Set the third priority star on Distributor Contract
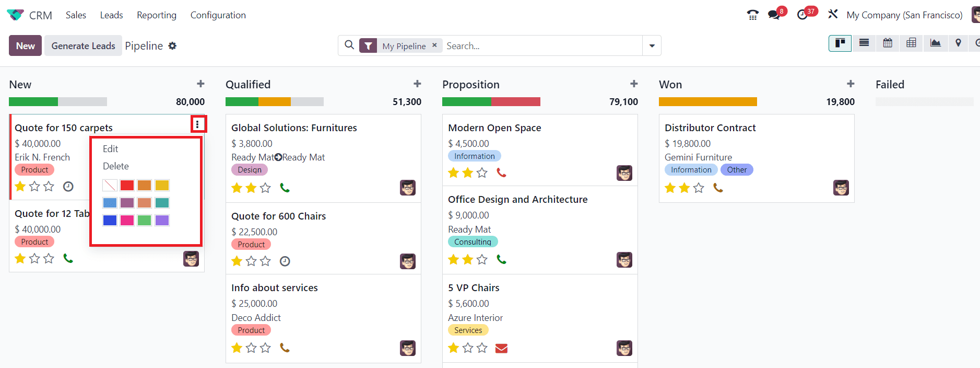 coord(699,188)
